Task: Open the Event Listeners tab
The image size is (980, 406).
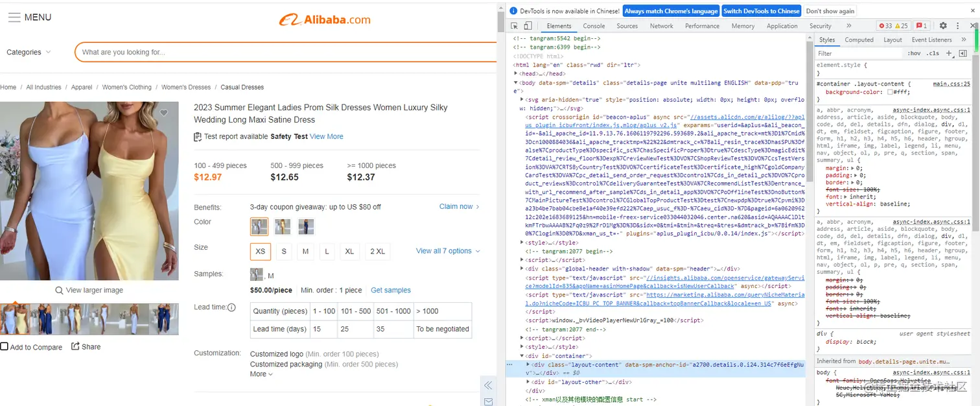Action: pyautogui.click(x=931, y=40)
